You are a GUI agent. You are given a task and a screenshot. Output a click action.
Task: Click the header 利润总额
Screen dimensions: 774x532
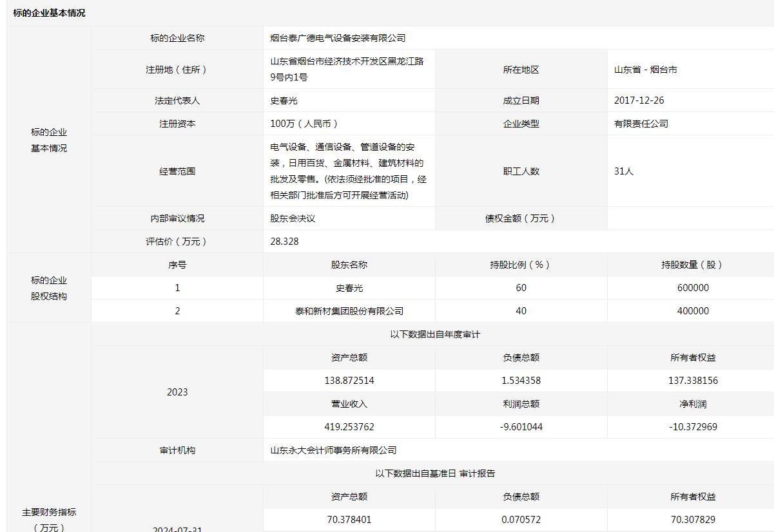(x=521, y=404)
